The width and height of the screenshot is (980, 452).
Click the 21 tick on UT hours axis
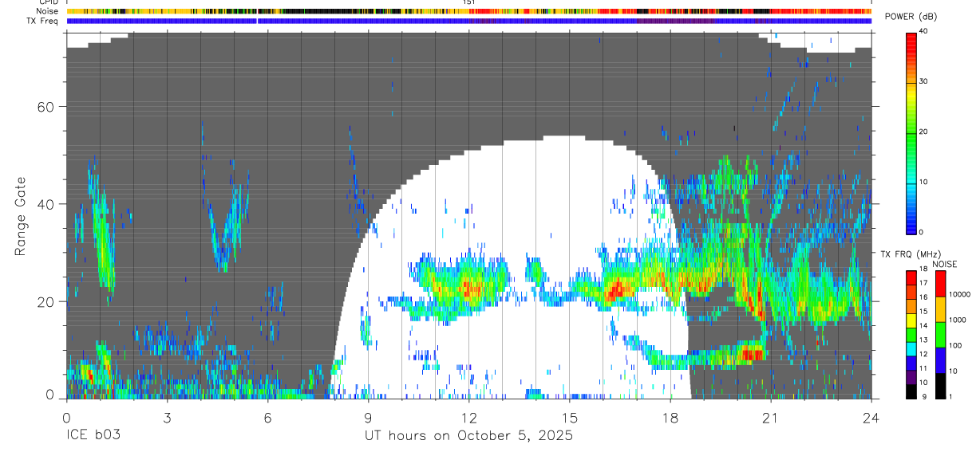click(x=771, y=417)
